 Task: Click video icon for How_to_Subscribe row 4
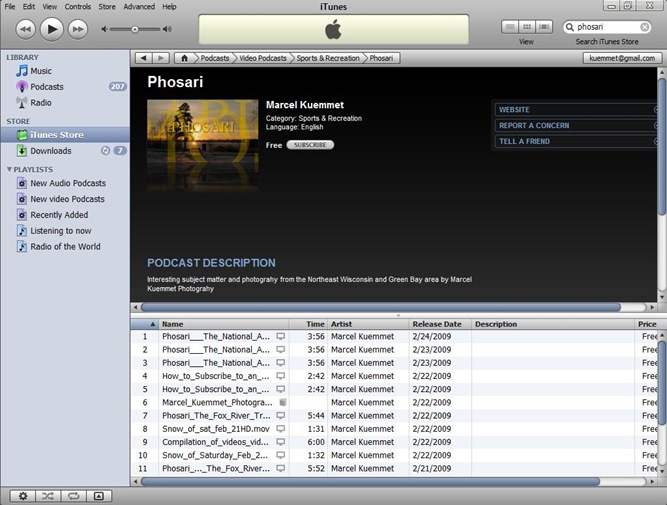click(x=281, y=376)
